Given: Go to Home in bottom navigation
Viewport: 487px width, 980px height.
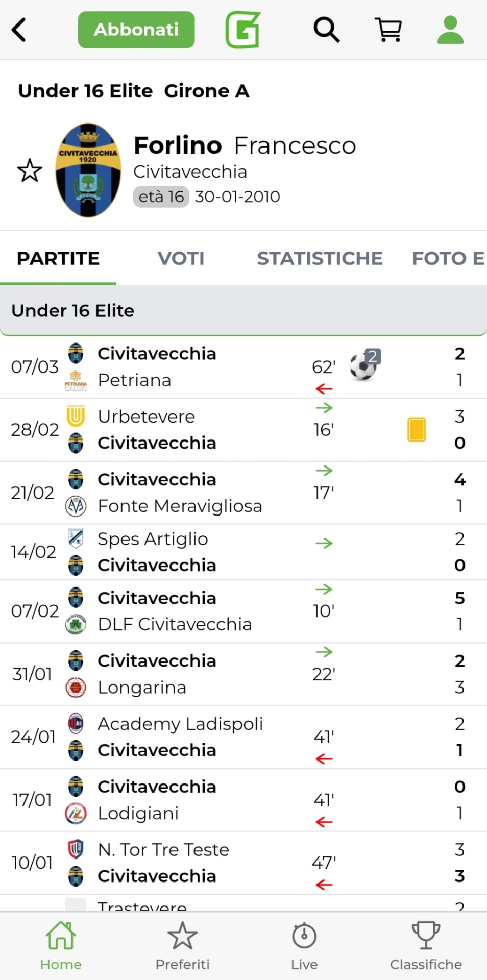Looking at the screenshot, I should point(61,945).
